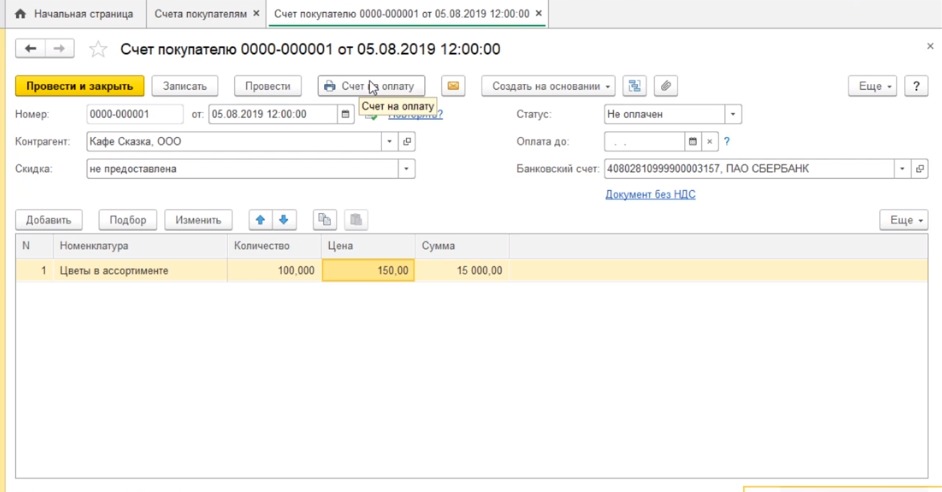The height and width of the screenshot is (492, 942).
Task: Click the back navigation arrow
Action: [x=31, y=49]
